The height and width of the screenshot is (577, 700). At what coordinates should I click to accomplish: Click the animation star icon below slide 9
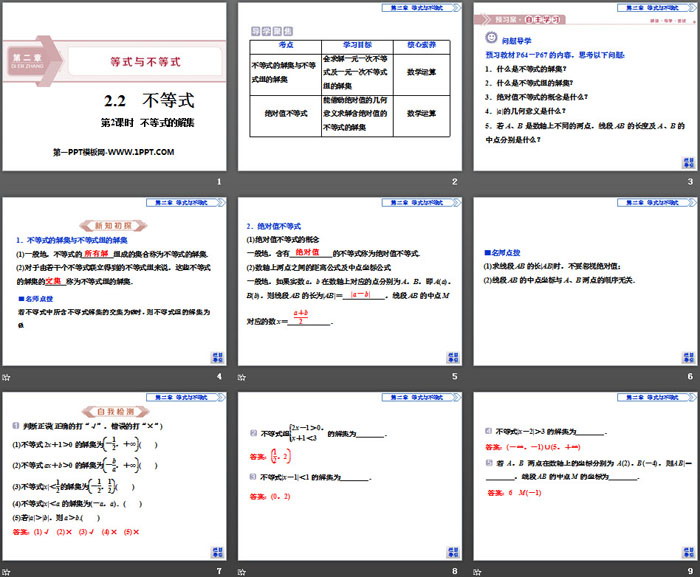click(x=476, y=571)
